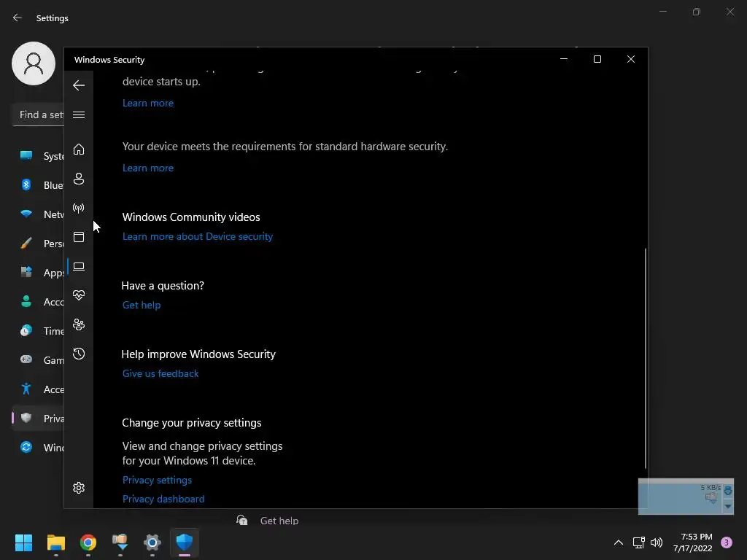Open the clock showing 7:53 PM

pyautogui.click(x=693, y=542)
